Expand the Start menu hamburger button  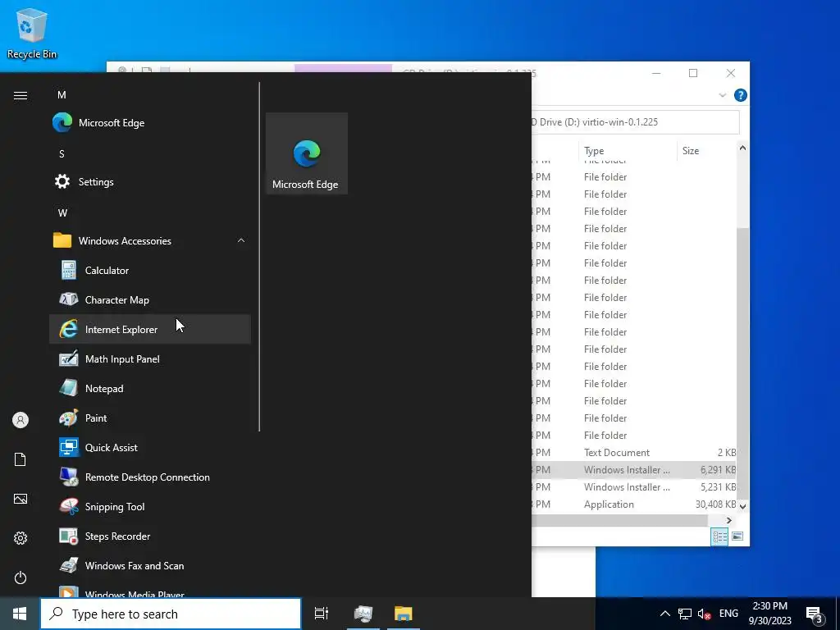click(21, 95)
